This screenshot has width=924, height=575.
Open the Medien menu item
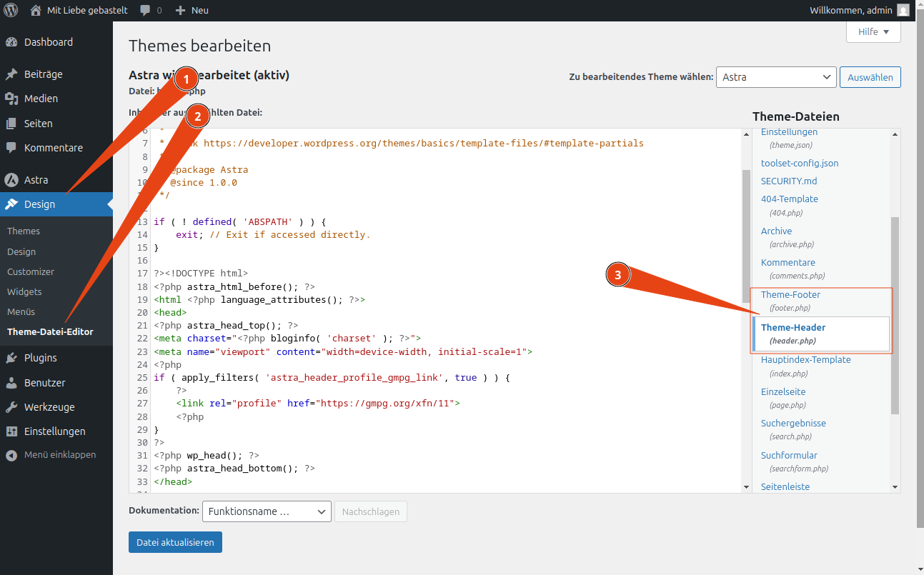click(x=56, y=99)
